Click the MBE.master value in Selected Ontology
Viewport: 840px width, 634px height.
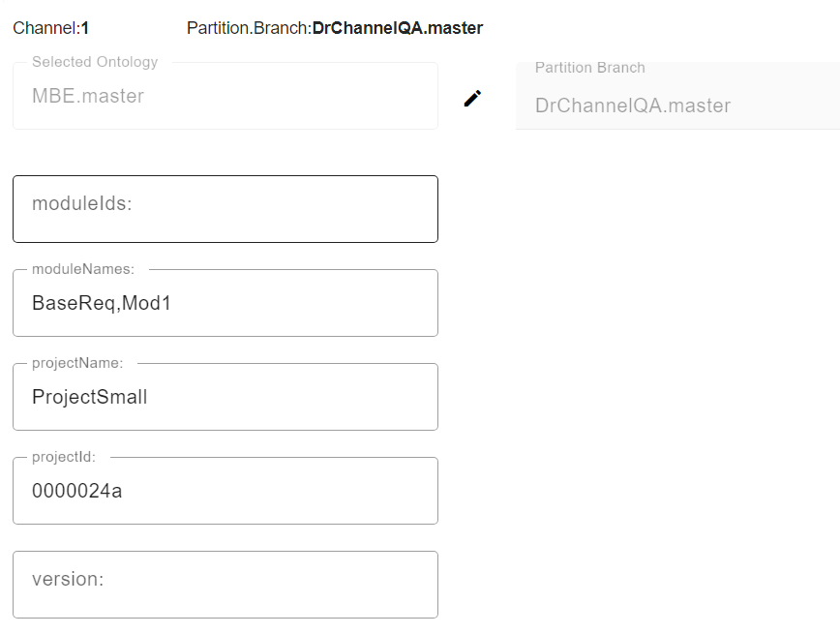[x=88, y=96]
